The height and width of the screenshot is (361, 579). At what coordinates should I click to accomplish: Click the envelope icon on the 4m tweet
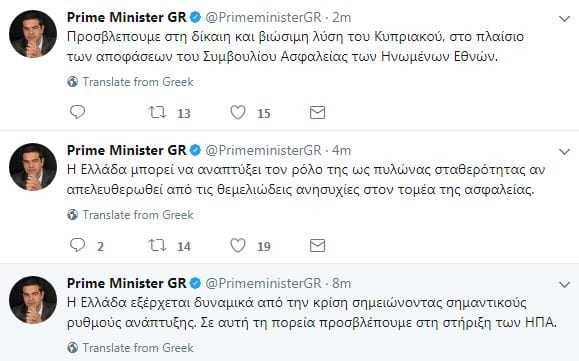(317, 245)
